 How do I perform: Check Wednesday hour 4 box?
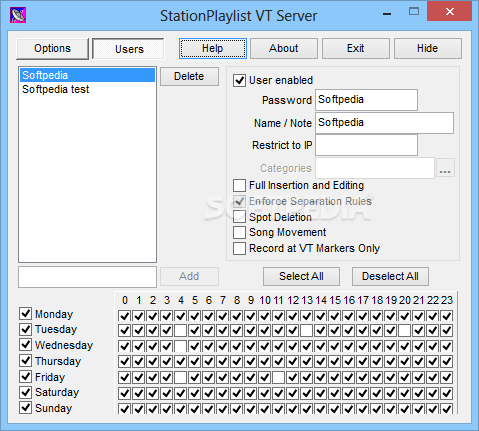(180, 346)
